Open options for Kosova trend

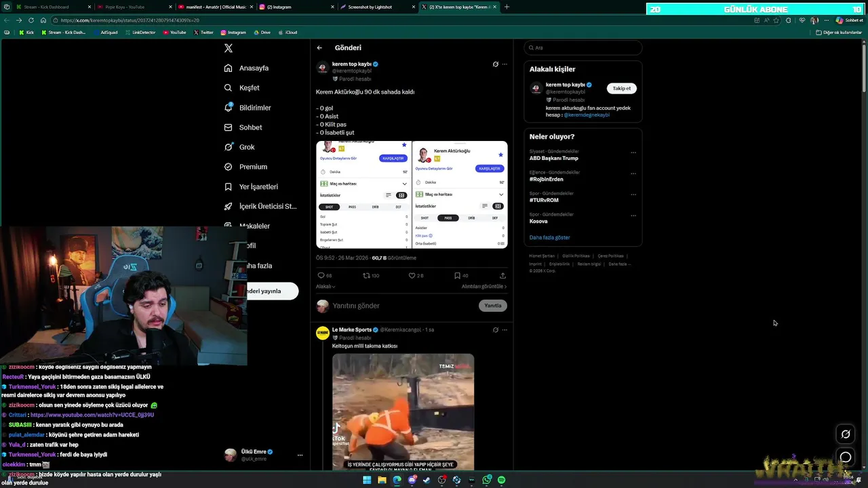point(633,216)
